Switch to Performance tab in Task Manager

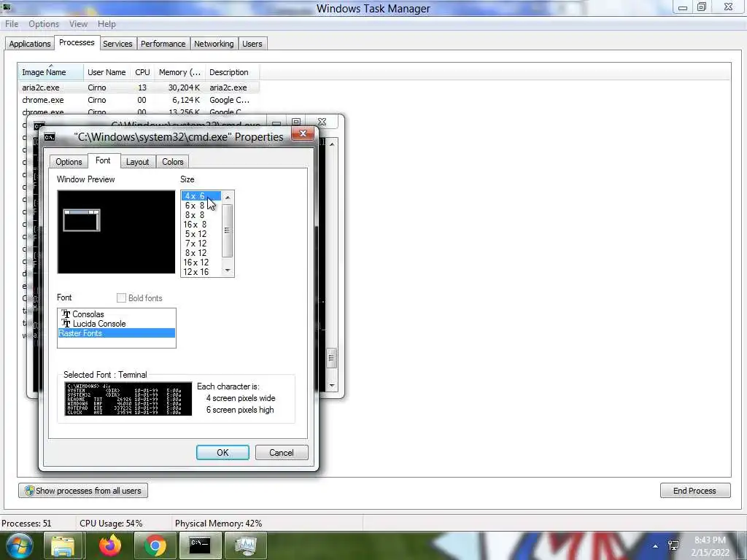pyautogui.click(x=163, y=44)
